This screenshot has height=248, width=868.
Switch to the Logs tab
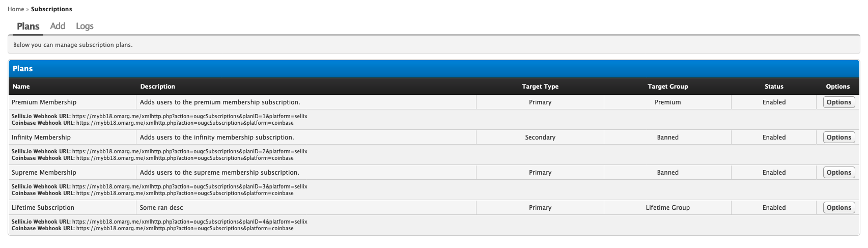click(x=85, y=26)
